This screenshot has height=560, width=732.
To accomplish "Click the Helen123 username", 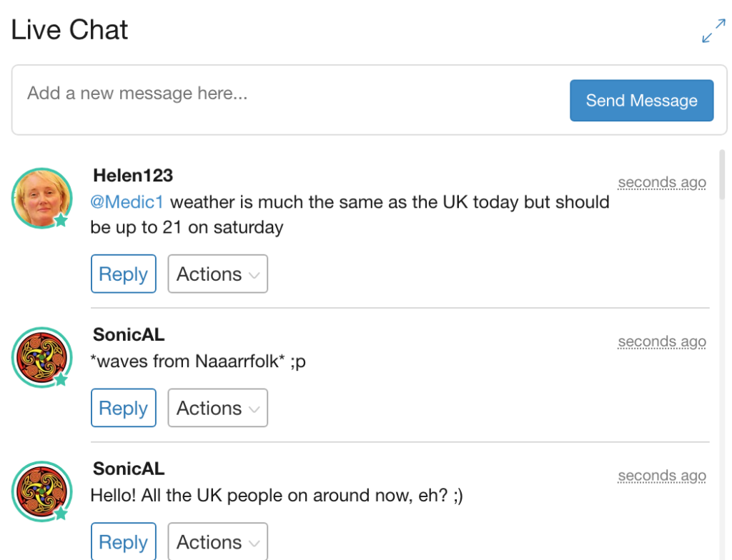I will pyautogui.click(x=133, y=176).
